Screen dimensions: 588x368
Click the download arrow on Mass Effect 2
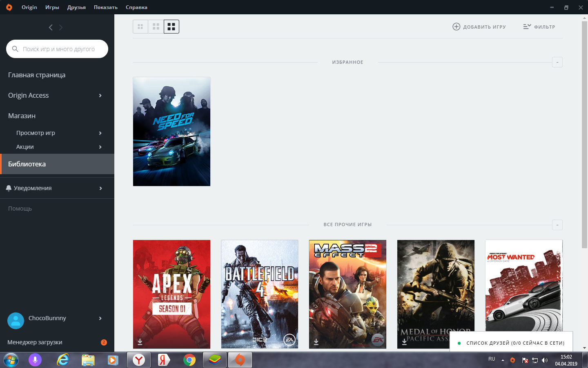pos(316,341)
